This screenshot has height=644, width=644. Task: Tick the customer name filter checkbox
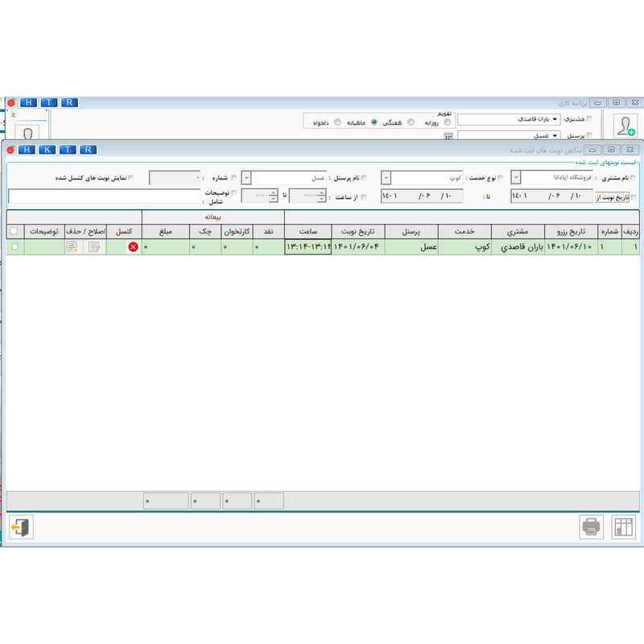[x=633, y=178]
